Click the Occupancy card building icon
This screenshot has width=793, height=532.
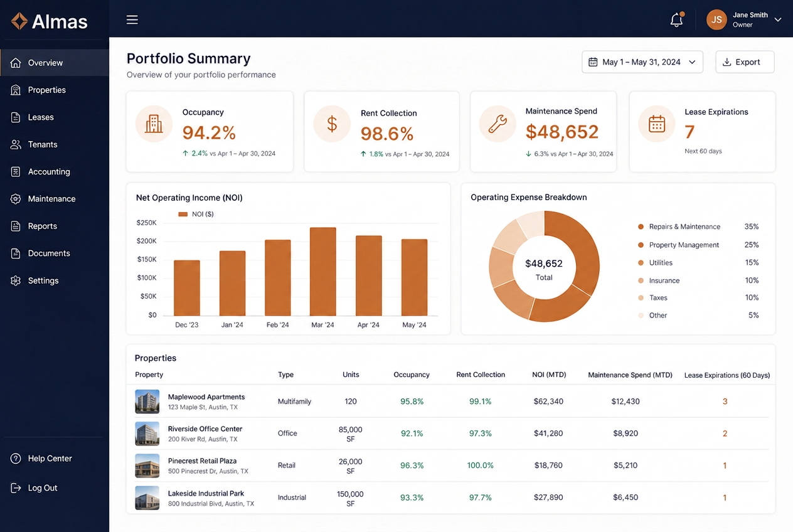tap(154, 124)
